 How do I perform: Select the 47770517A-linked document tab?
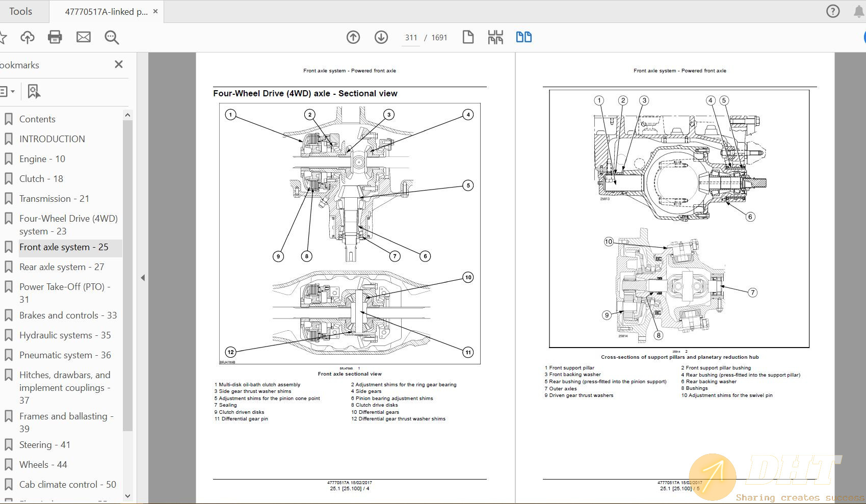pyautogui.click(x=106, y=11)
